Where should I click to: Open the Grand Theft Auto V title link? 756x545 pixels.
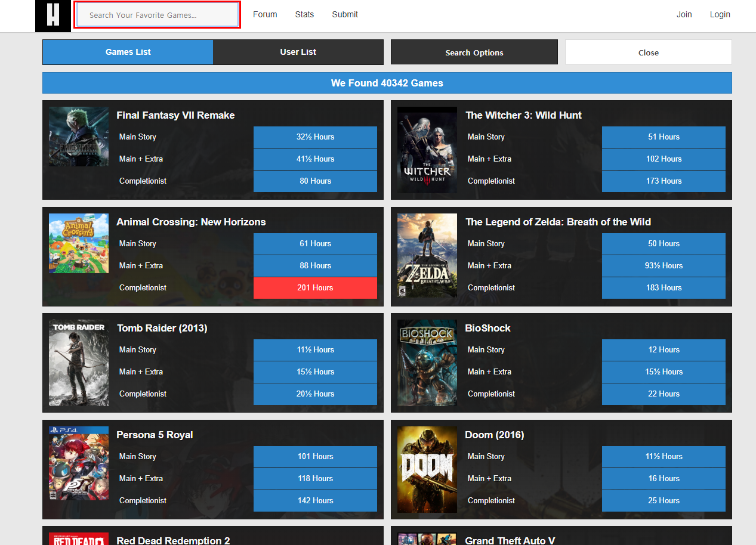(x=510, y=540)
